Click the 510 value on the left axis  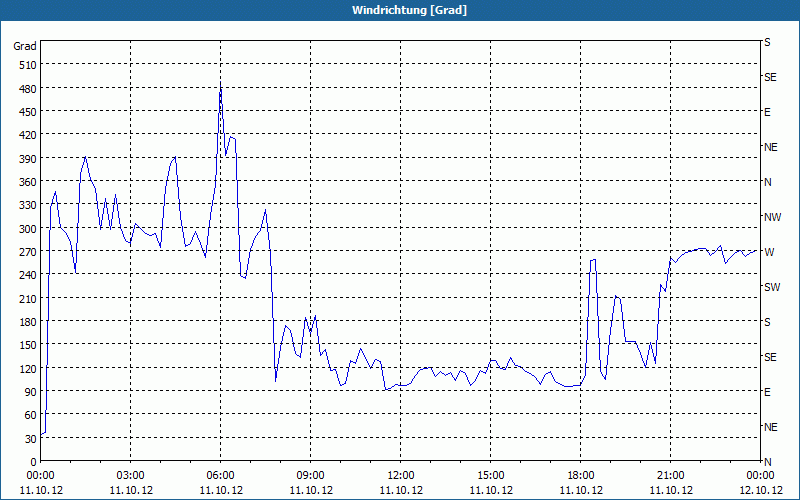[28, 65]
